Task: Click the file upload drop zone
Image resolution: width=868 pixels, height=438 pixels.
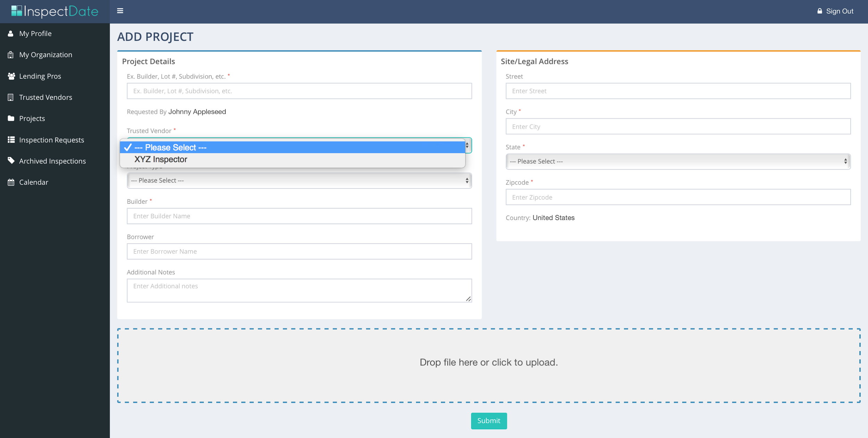Action: pyautogui.click(x=489, y=365)
